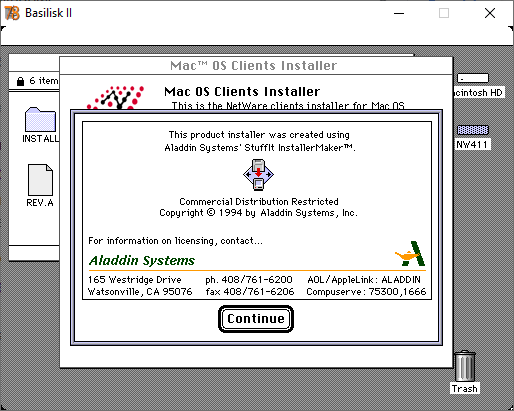Click the Copyright 1994 Aladdin Systems line
The image size is (514, 411).
[x=258, y=213]
